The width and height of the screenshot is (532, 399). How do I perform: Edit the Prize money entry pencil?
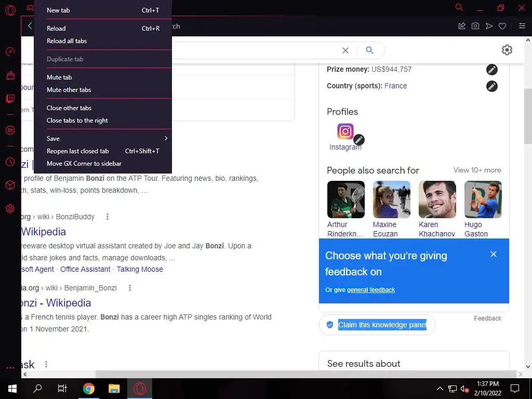tap(492, 70)
